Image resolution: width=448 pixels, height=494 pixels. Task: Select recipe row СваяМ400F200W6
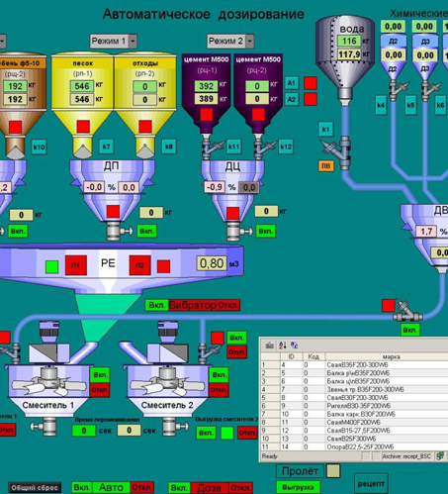354,423
